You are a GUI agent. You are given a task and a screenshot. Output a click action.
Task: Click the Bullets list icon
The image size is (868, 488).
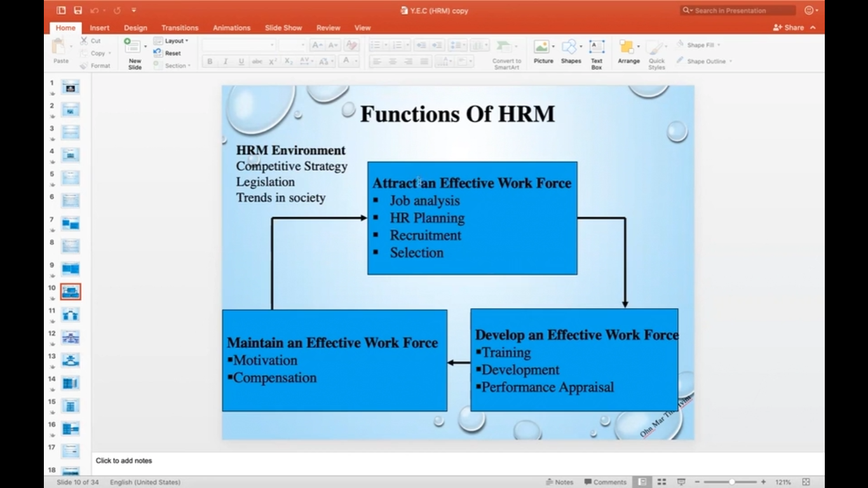377,45
